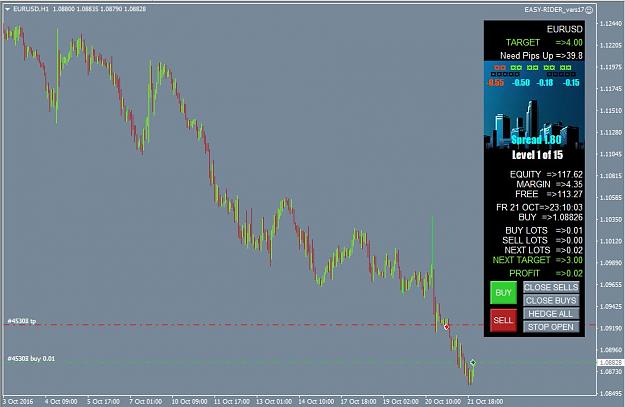
Task: Activate the CLOSE BUYS button
Action: [551, 300]
